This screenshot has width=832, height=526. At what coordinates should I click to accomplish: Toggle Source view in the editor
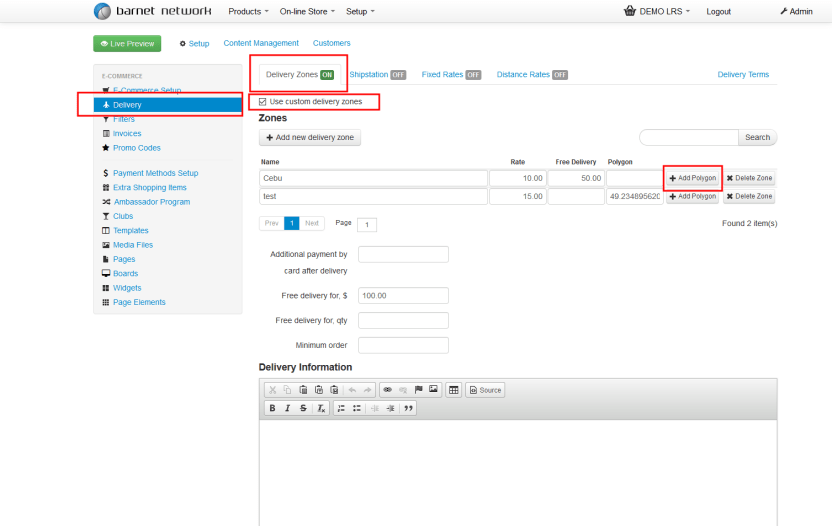click(x=486, y=390)
